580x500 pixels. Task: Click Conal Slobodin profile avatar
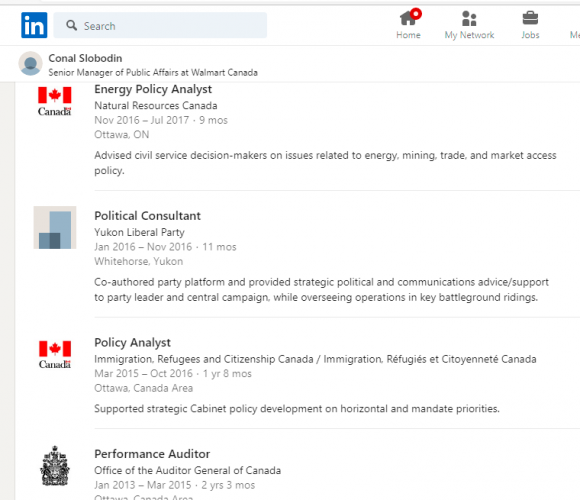(30, 63)
